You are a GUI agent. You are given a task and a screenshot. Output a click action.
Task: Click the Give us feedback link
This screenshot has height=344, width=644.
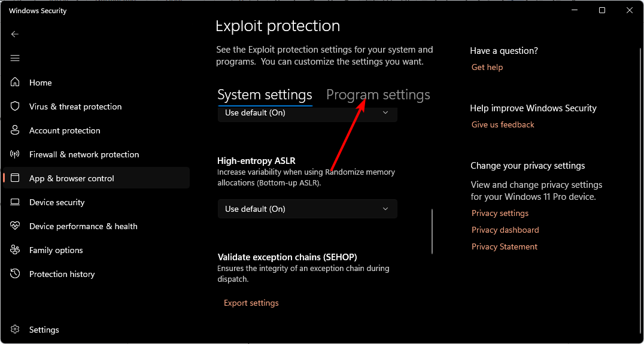pos(503,125)
